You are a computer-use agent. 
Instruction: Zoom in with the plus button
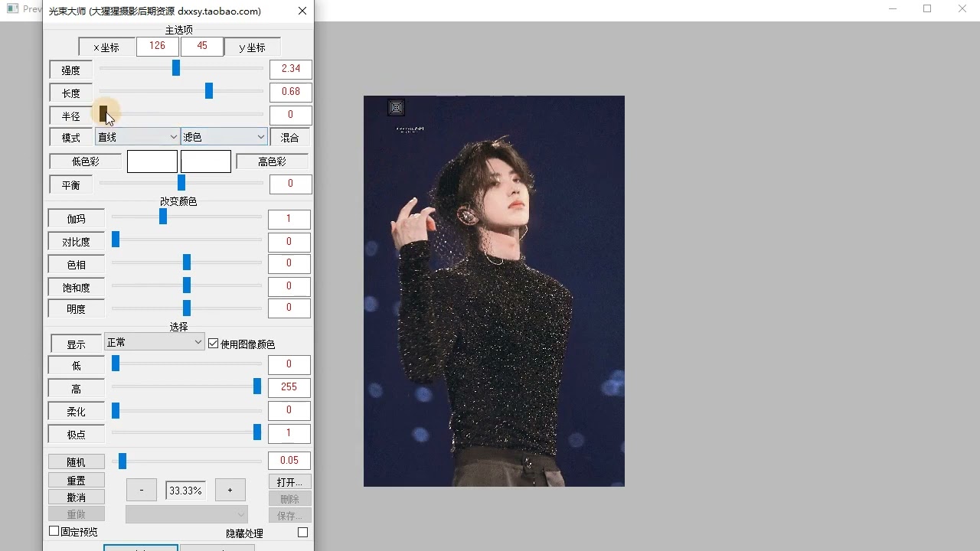click(230, 490)
